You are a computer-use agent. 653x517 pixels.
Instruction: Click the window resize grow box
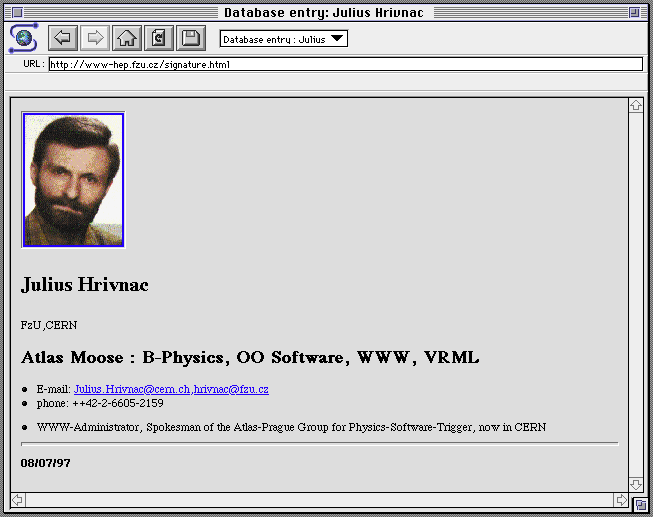coord(640,505)
